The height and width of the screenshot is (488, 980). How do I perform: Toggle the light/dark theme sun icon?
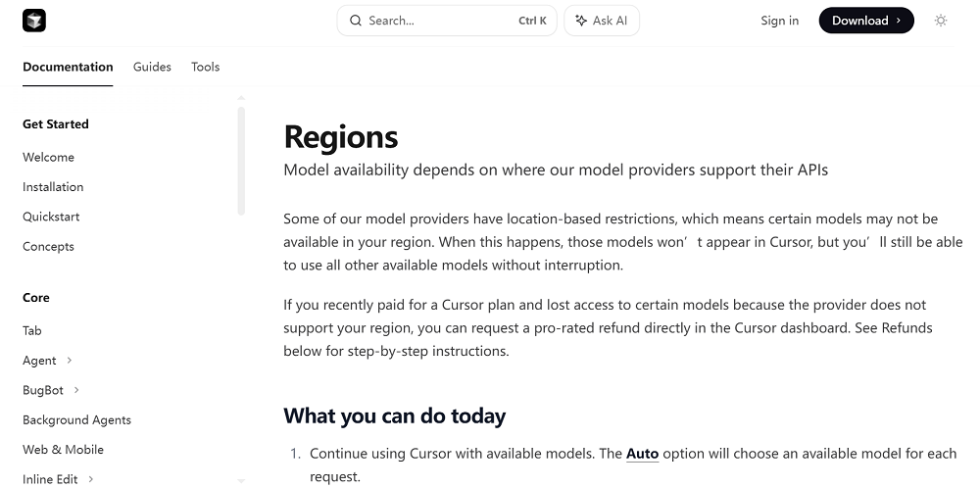[x=941, y=21]
